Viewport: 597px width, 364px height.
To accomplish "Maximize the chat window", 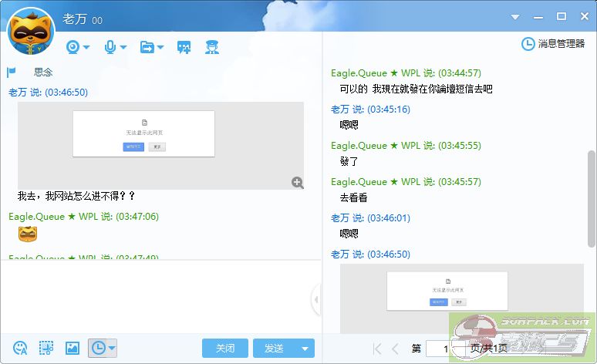I will 562,16.
